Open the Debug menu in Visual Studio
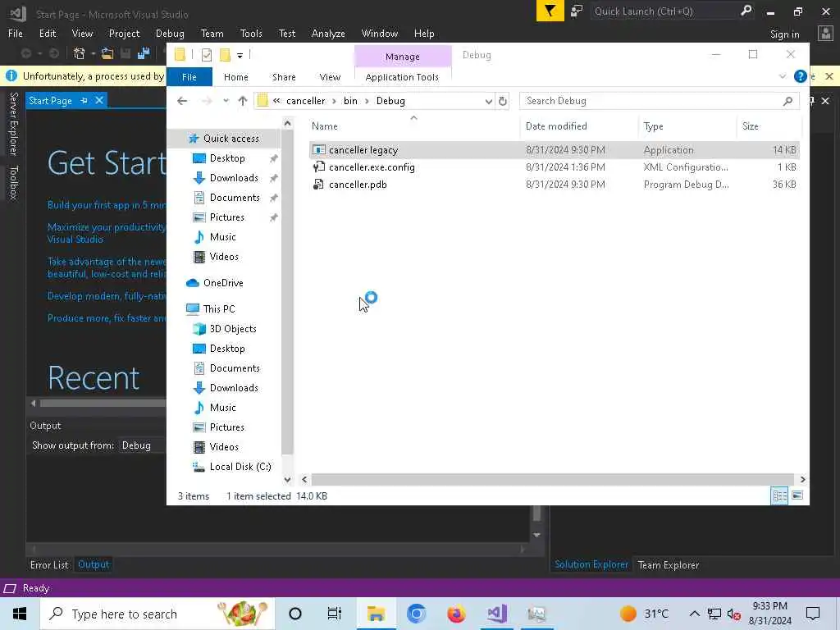 170,33
